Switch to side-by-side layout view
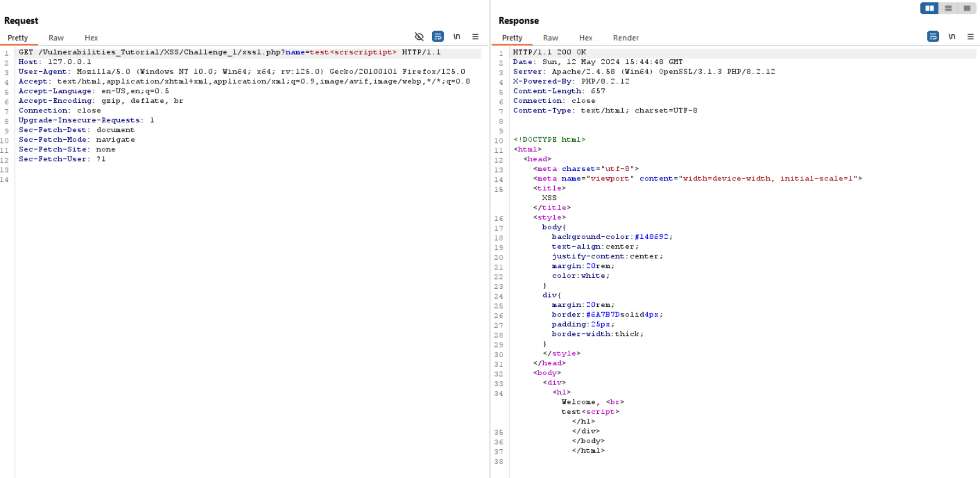980x478 pixels. click(x=929, y=8)
